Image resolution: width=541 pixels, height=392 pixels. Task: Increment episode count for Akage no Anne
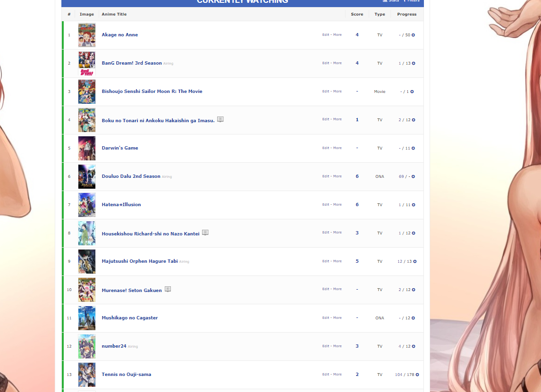pyautogui.click(x=414, y=35)
